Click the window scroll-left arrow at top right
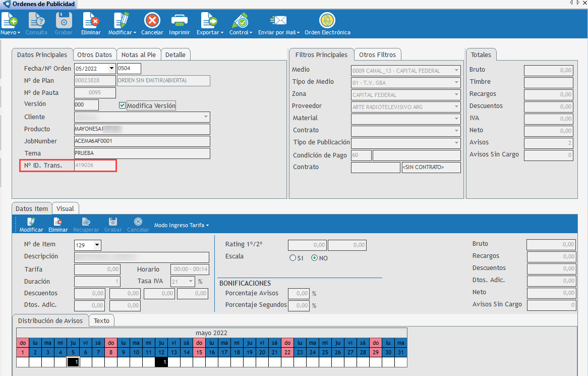Image resolution: width=588 pixels, height=376 pixels. pyautogui.click(x=571, y=3)
